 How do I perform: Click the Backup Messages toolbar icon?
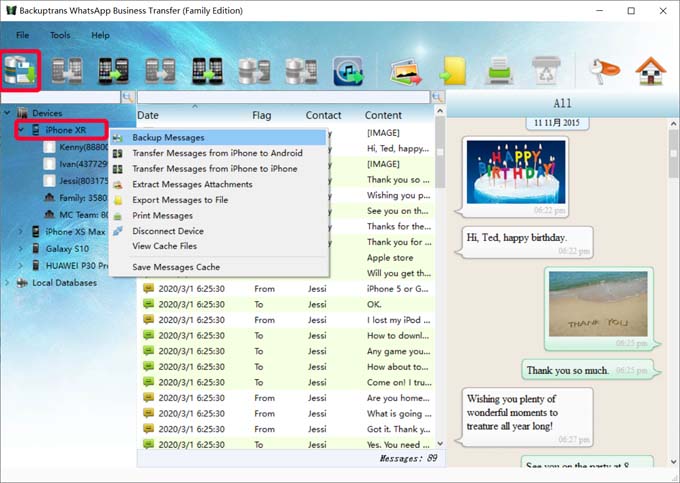click(x=20, y=71)
